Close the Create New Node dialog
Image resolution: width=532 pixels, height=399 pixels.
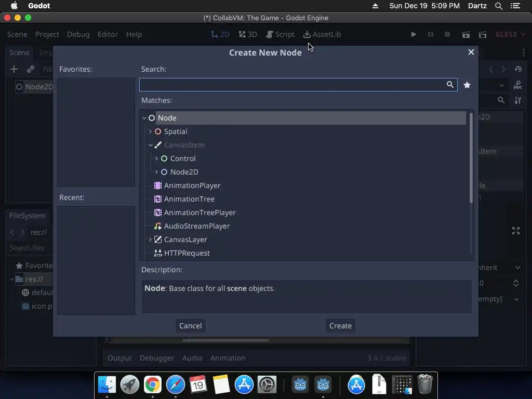471,52
